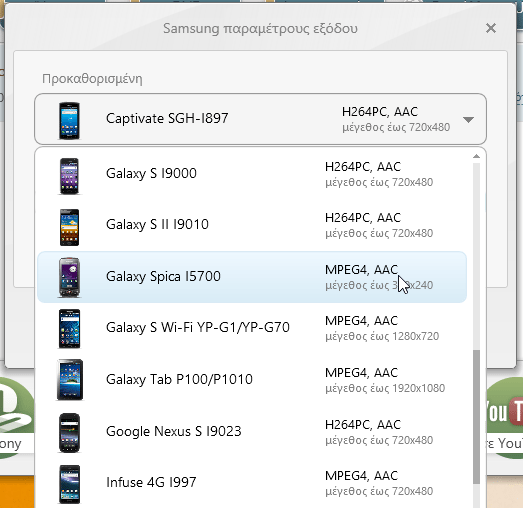Click the Infuse 4G I997 phone icon
Image resolution: width=523 pixels, height=508 pixels.
coord(69,484)
